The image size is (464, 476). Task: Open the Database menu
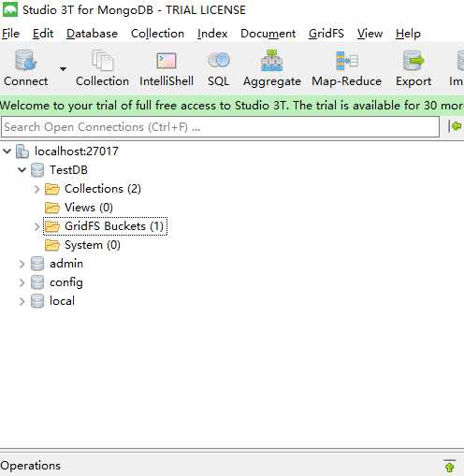[x=92, y=34]
